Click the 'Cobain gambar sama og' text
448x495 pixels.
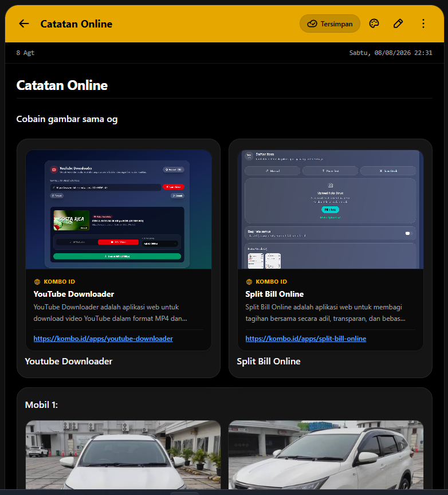coord(67,119)
